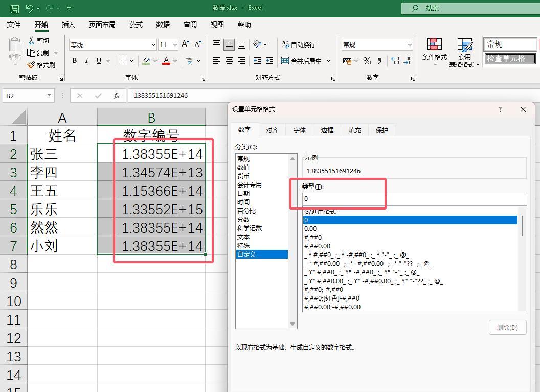Image resolution: width=540 pixels, height=392 pixels.
Task: Switch to the 公式 ribbon tab
Action: (136, 25)
